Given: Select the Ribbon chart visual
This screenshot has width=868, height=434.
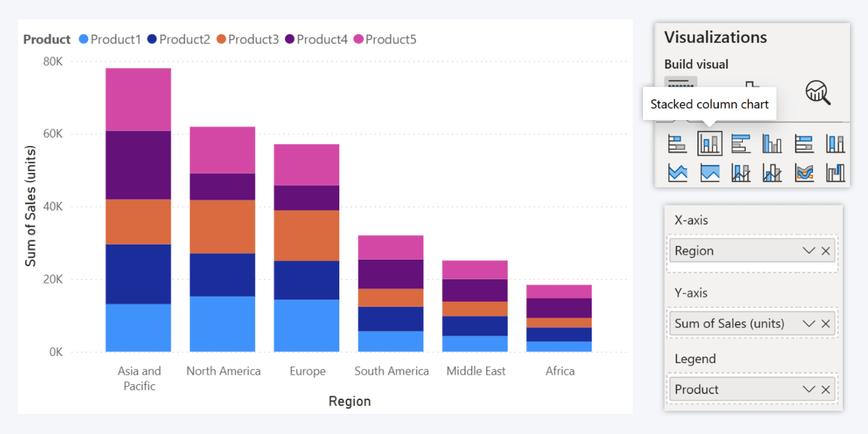Looking at the screenshot, I should tap(804, 173).
